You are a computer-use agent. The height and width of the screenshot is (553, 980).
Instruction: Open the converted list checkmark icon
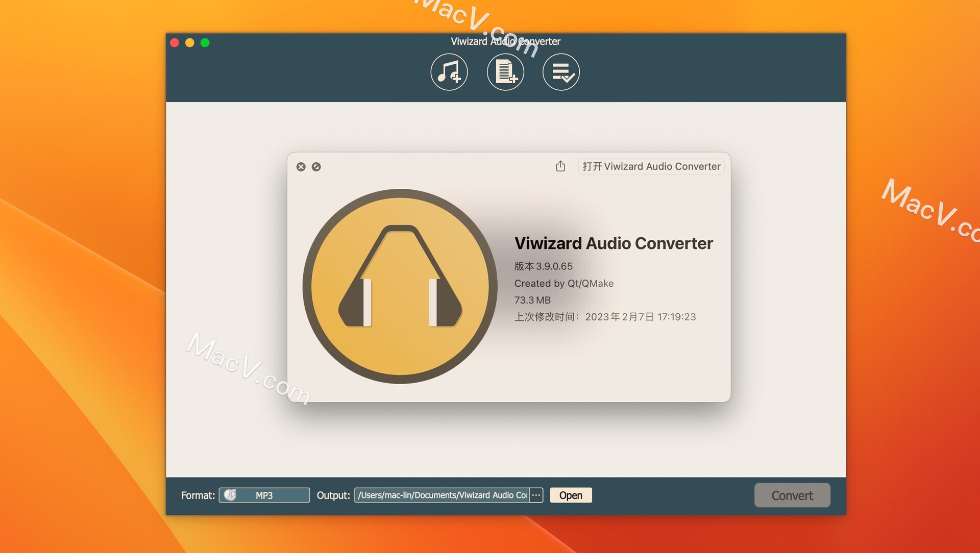pyautogui.click(x=561, y=72)
